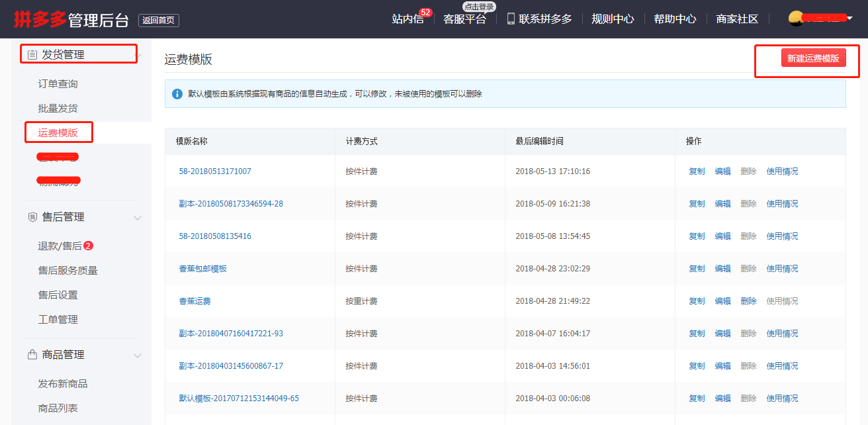This screenshot has height=425, width=868.
Task: Click 按重计费 cell in 香蕉运费 row
Action: 362,301
